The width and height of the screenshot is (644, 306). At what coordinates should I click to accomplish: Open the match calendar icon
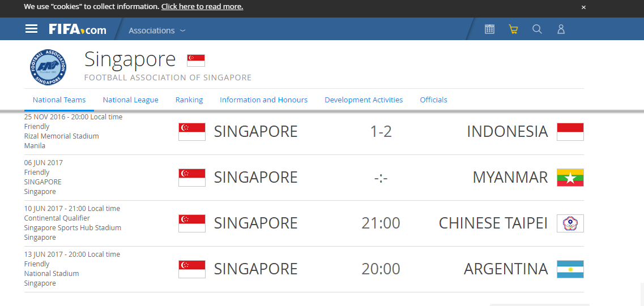point(489,29)
